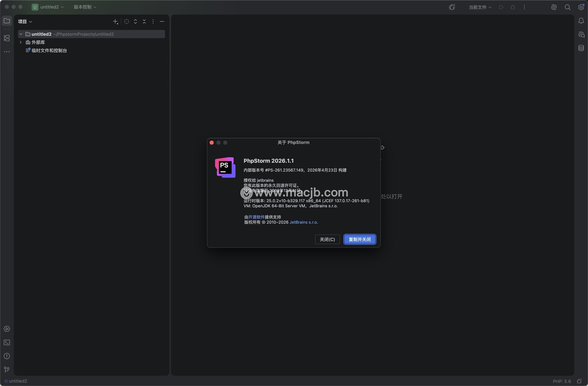
Task: Open the 项目 view dropdown
Action: [25, 21]
